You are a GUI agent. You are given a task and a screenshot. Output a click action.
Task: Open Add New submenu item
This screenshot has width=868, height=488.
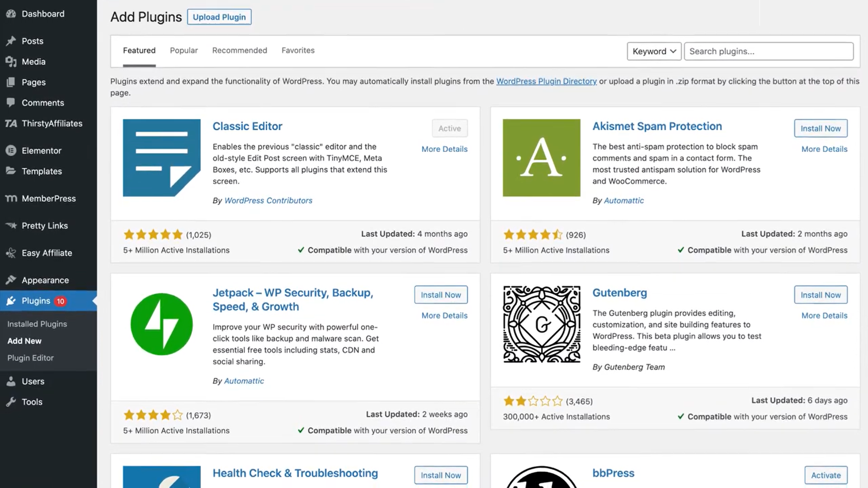coord(24,341)
